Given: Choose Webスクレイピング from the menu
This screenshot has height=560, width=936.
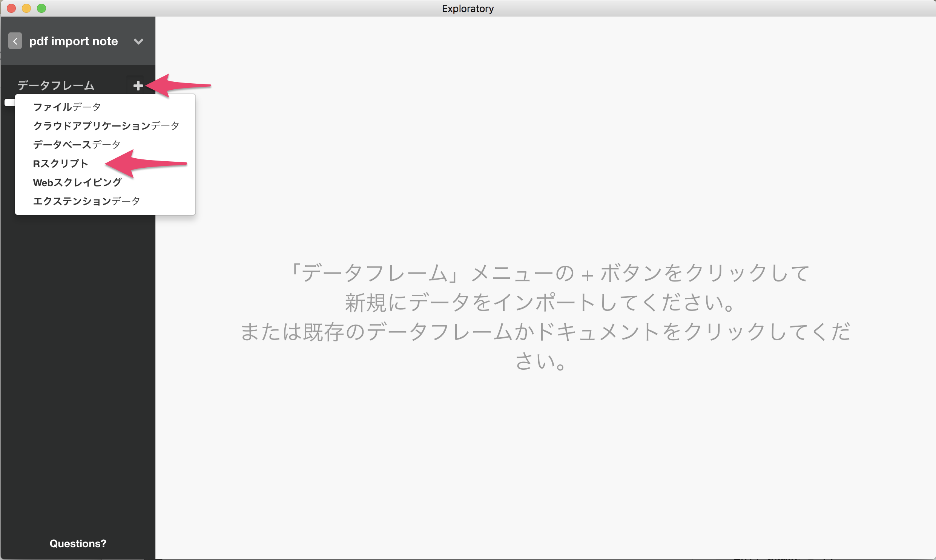Looking at the screenshot, I should (77, 182).
